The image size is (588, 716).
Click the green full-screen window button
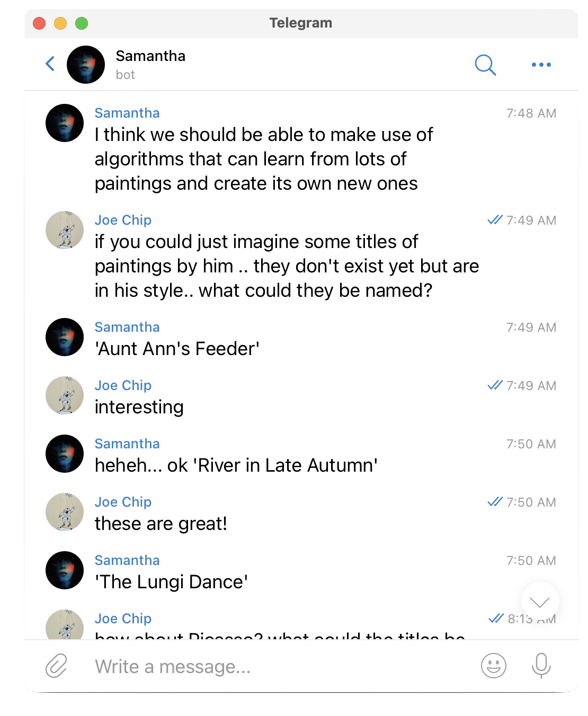tap(82, 23)
